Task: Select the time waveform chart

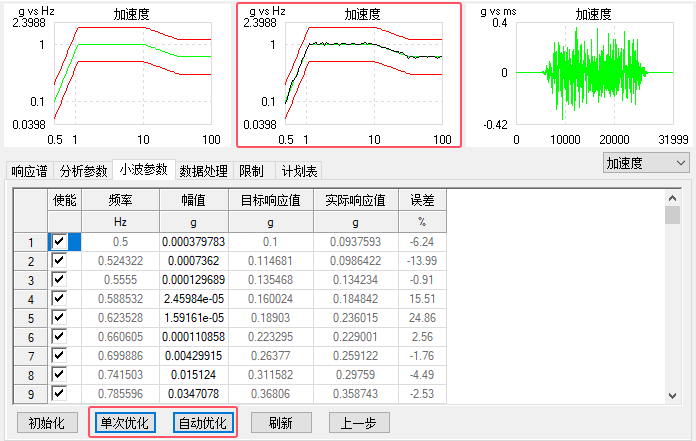Action: (x=580, y=75)
